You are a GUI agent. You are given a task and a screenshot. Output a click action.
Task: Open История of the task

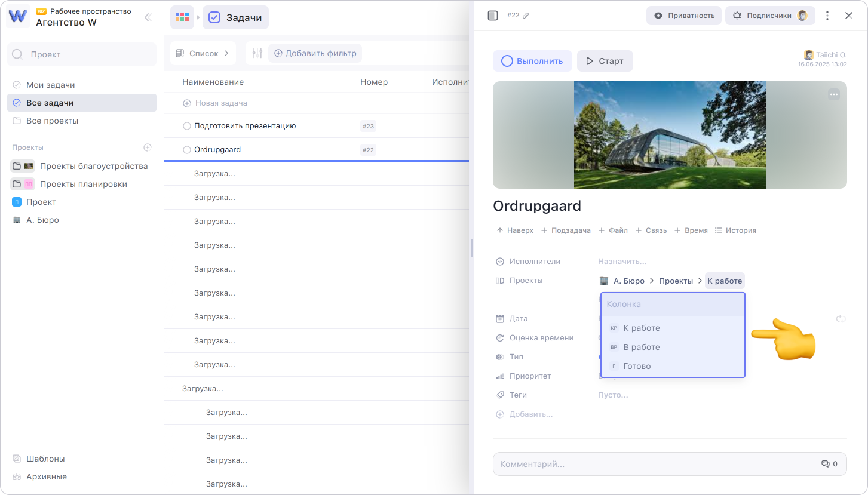coord(735,230)
